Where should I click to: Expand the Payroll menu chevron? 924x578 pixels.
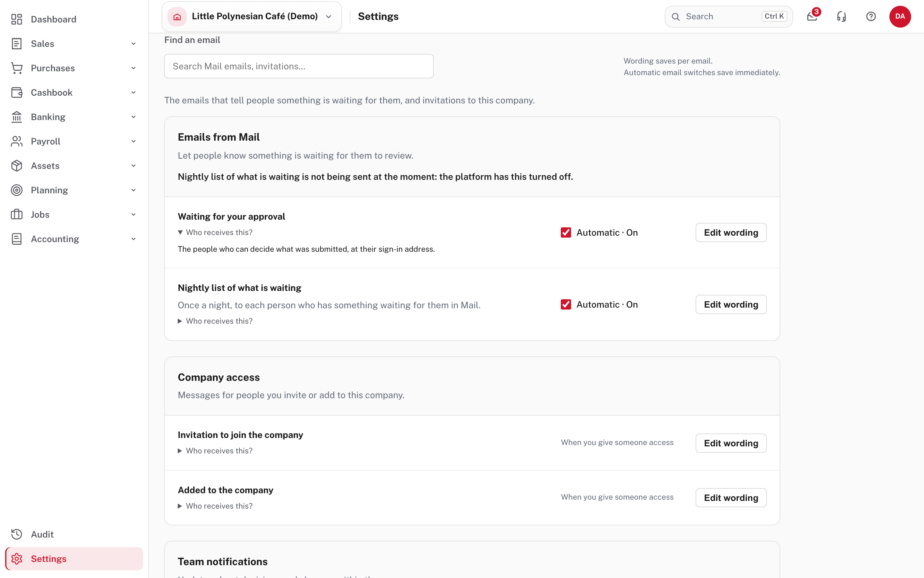click(x=133, y=141)
